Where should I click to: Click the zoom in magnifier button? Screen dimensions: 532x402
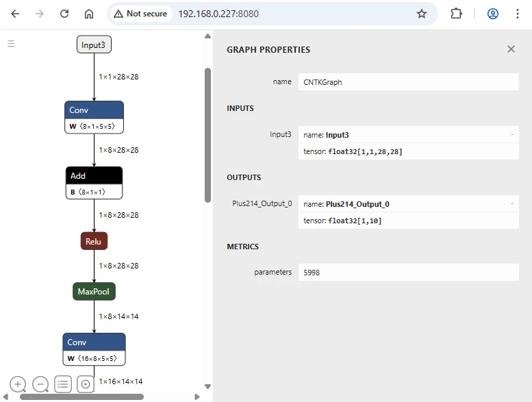(18, 384)
